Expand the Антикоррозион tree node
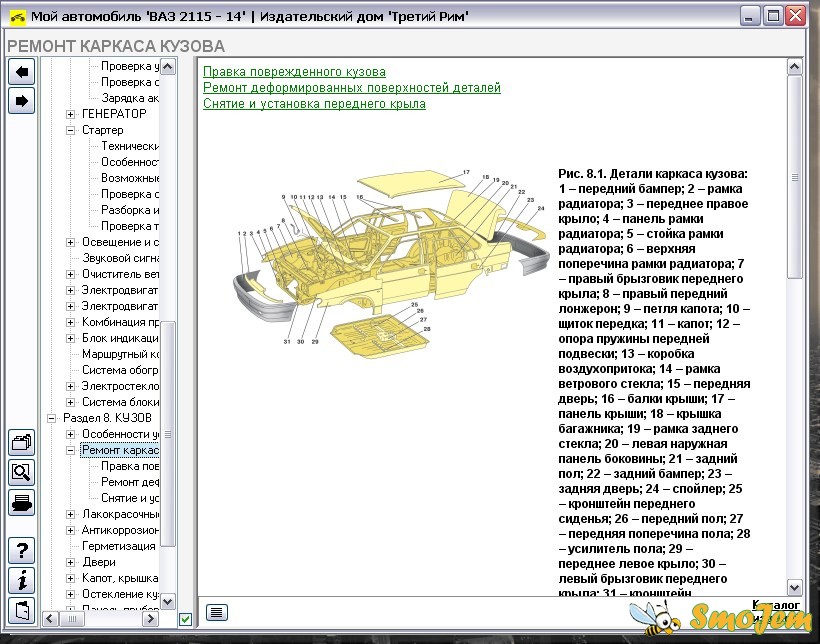Screen dimensions: 820x644 [71, 530]
